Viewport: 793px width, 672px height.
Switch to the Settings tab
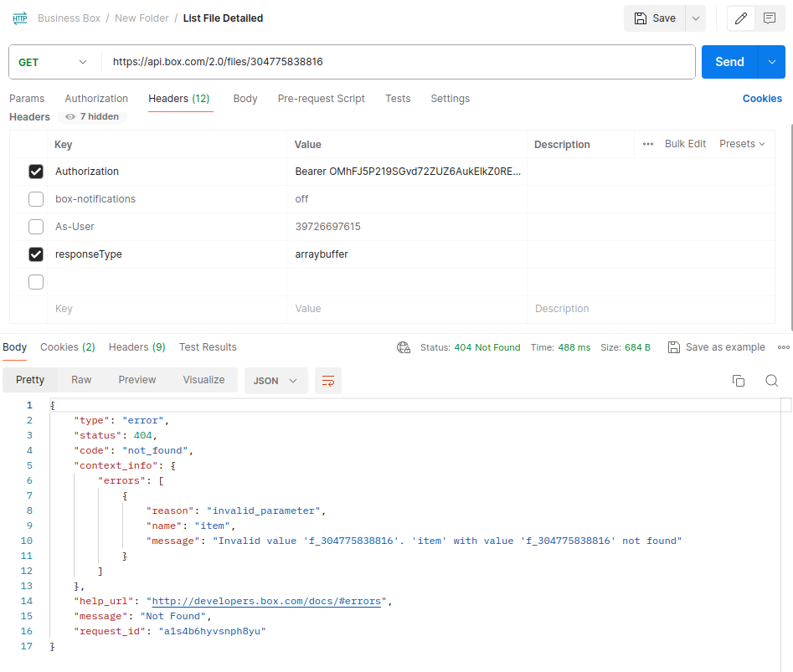pos(451,99)
